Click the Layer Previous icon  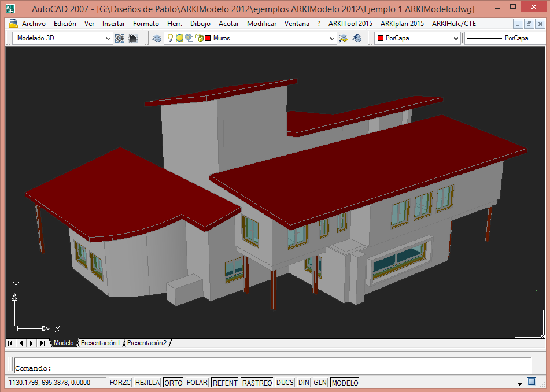[x=356, y=37]
